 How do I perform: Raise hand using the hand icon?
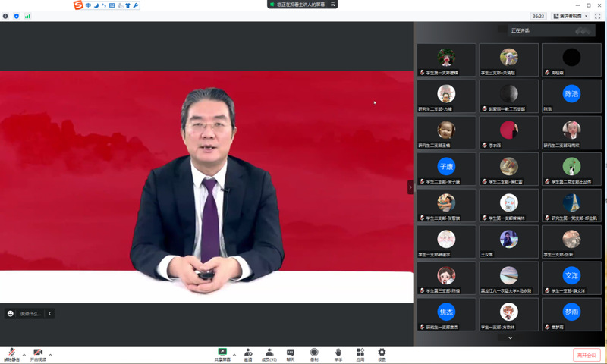338,353
